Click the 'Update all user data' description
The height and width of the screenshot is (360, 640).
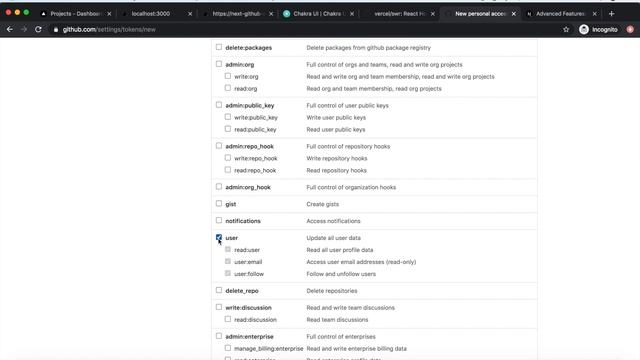click(333, 238)
